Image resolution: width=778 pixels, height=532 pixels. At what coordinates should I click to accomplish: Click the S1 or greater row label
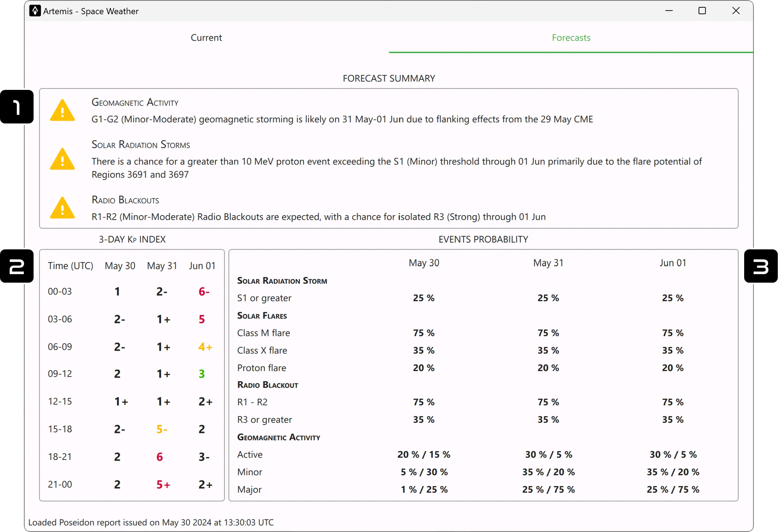(x=264, y=298)
